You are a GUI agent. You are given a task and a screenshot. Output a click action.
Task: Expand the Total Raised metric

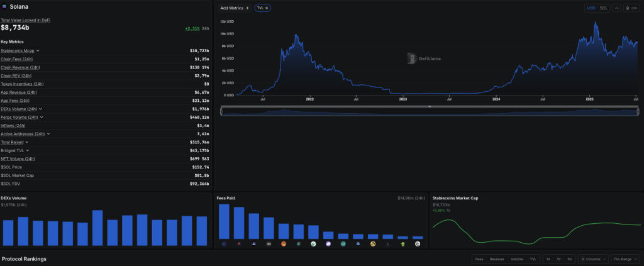[26, 142]
